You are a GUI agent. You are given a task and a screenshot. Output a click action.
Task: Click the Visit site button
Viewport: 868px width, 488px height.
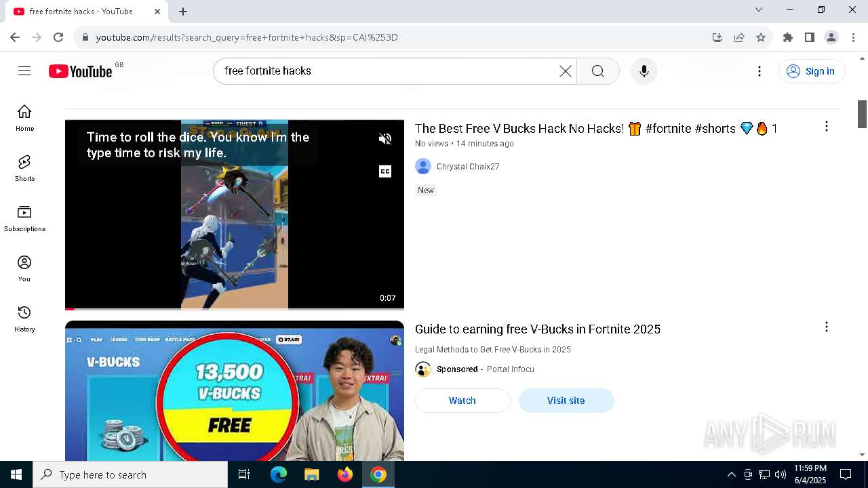[x=566, y=401]
